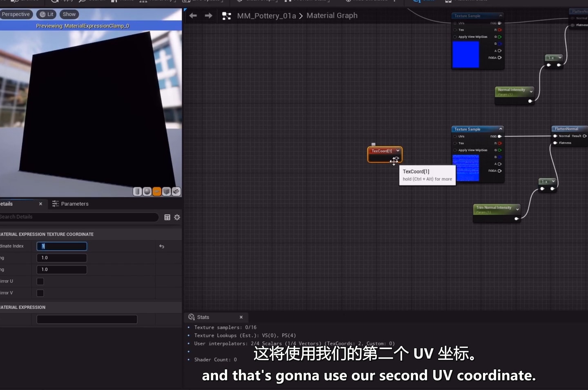The height and width of the screenshot is (390, 588).
Task: Click second 1.0 tiling value field
Action: (x=62, y=270)
